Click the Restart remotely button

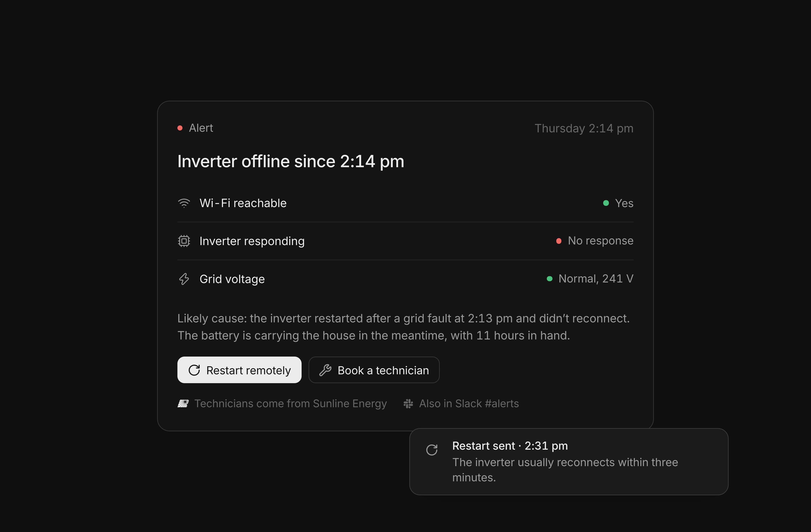tap(239, 370)
